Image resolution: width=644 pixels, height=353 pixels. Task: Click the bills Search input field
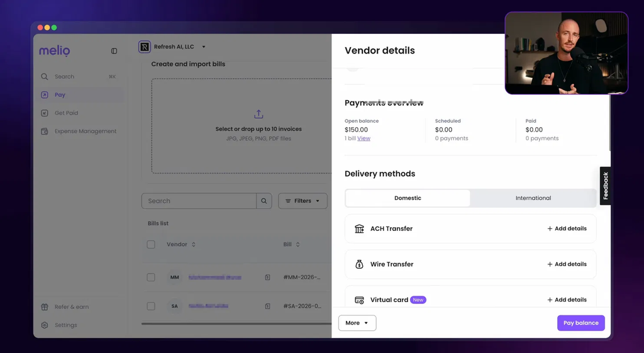[x=199, y=201]
